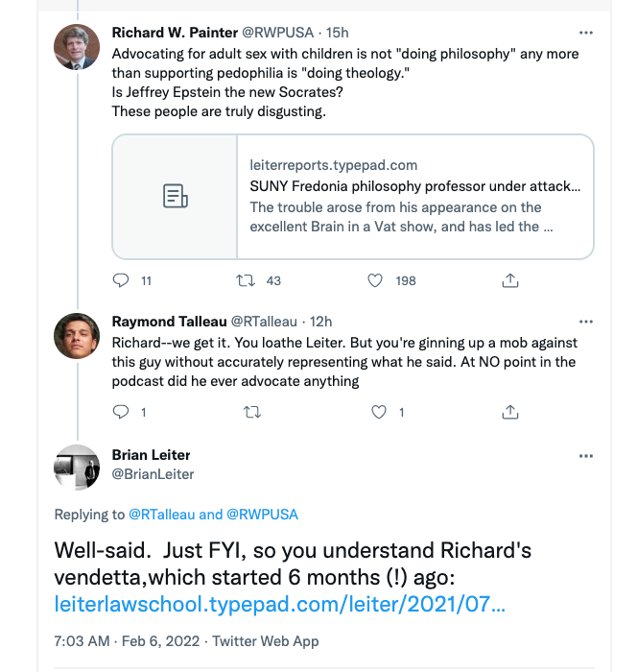This screenshot has width=637, height=672.
Task: Click the @RWPUSA mention in reply line
Action: tap(262, 515)
